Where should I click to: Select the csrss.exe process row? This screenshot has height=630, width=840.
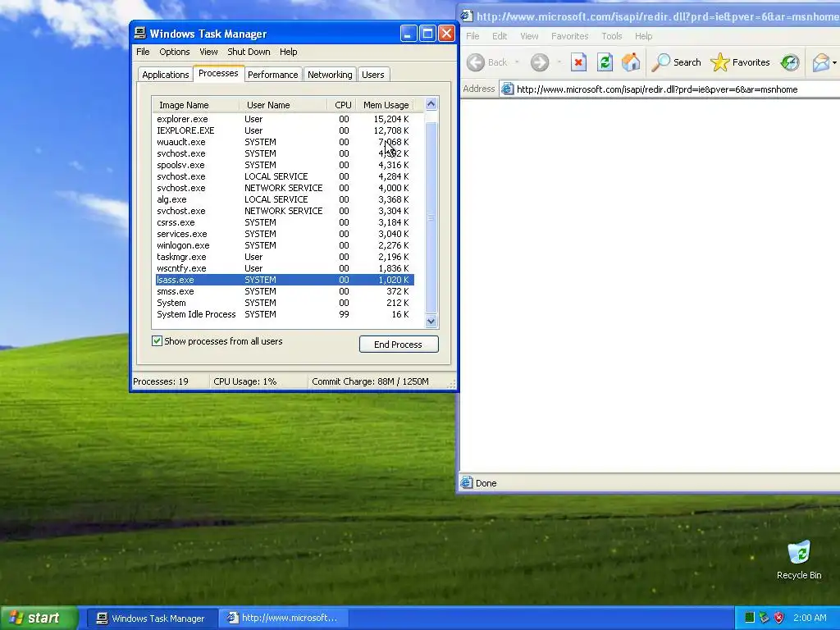pyautogui.click(x=285, y=222)
